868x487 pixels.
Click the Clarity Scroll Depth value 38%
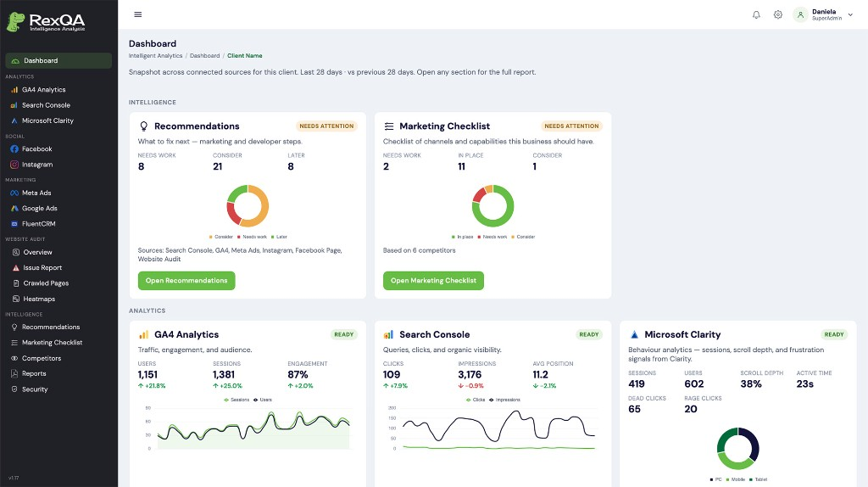751,384
